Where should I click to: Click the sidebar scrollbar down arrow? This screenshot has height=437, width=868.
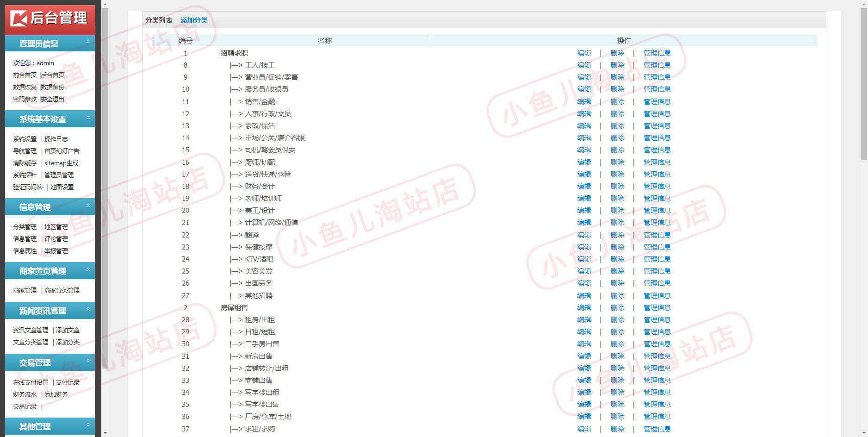click(105, 433)
